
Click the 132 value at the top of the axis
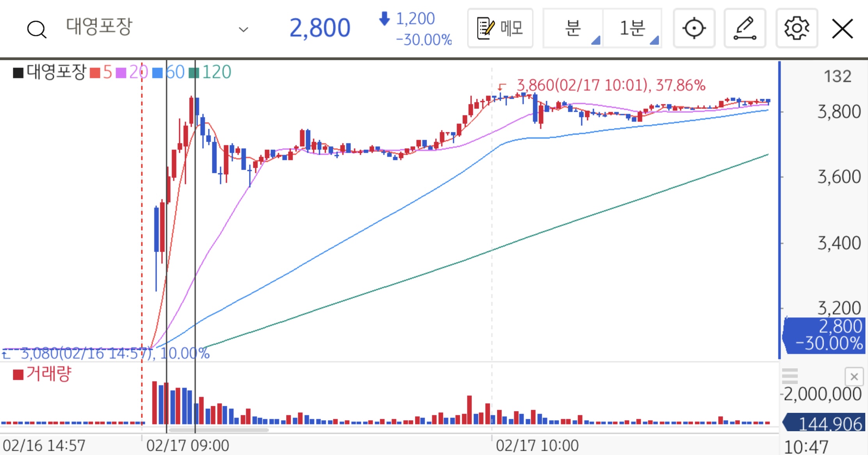pyautogui.click(x=838, y=76)
